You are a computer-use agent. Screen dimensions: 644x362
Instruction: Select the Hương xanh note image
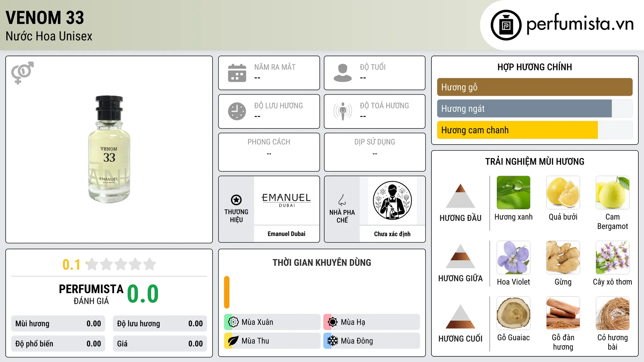[514, 193]
